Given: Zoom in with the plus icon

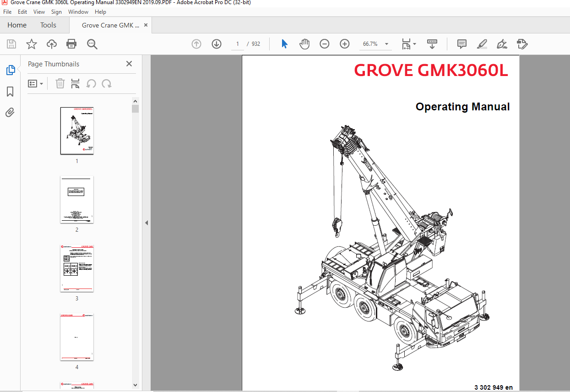Looking at the screenshot, I should pyautogui.click(x=345, y=44).
